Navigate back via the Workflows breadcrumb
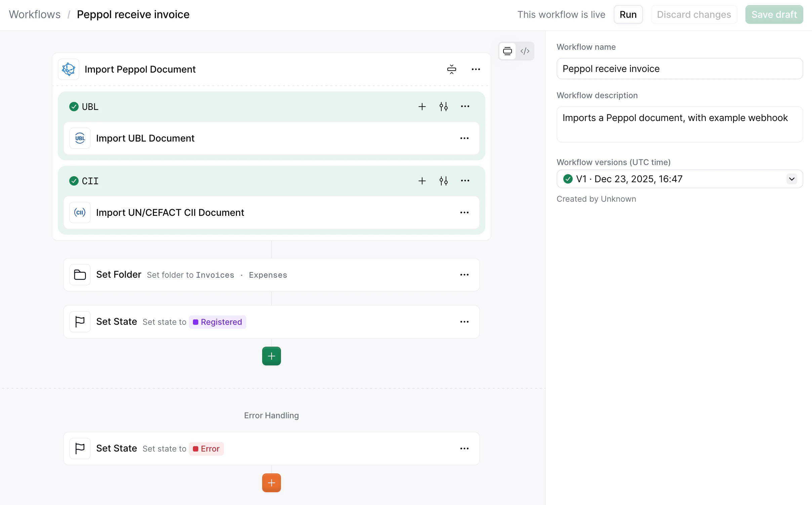 (x=34, y=14)
